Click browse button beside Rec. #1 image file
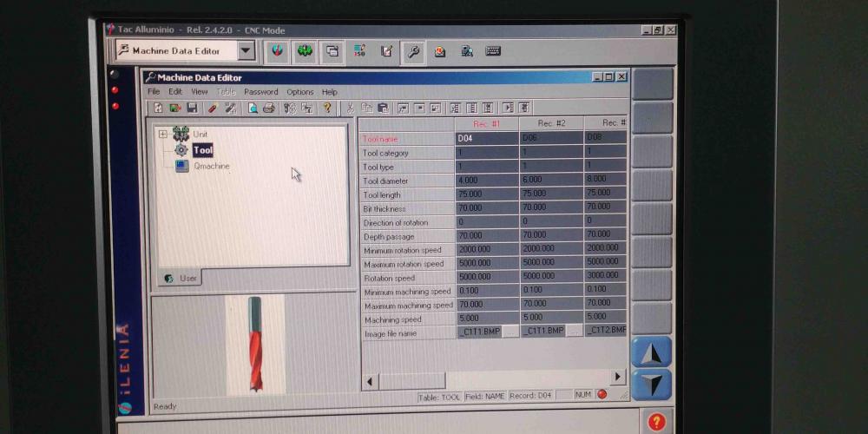This screenshot has width=868, height=434. coord(510,332)
